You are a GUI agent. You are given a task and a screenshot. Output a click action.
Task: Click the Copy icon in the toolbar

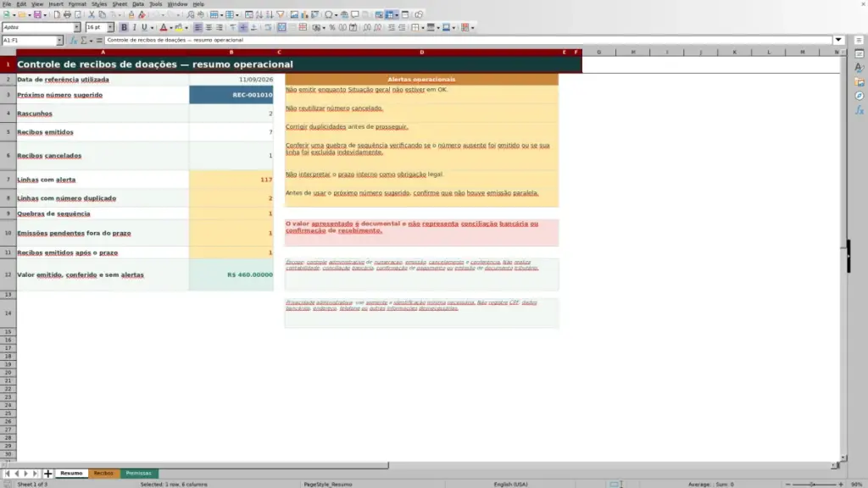click(x=103, y=15)
